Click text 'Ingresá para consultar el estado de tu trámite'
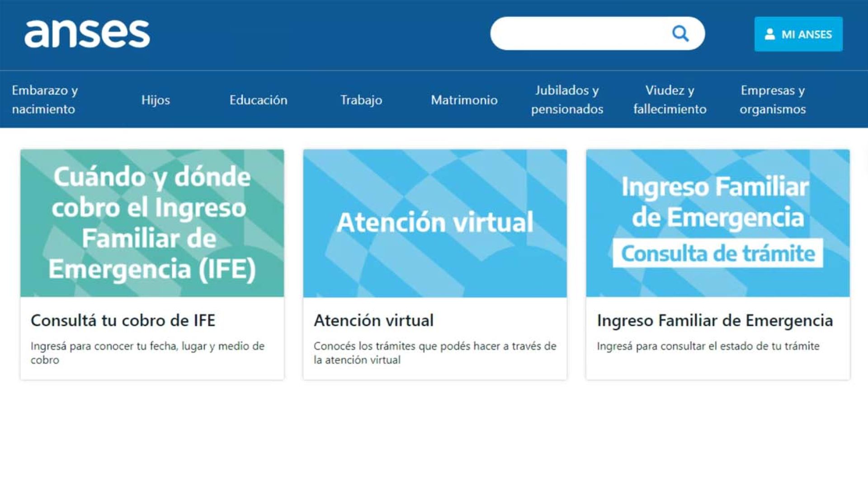The image size is (868, 488). (x=708, y=346)
